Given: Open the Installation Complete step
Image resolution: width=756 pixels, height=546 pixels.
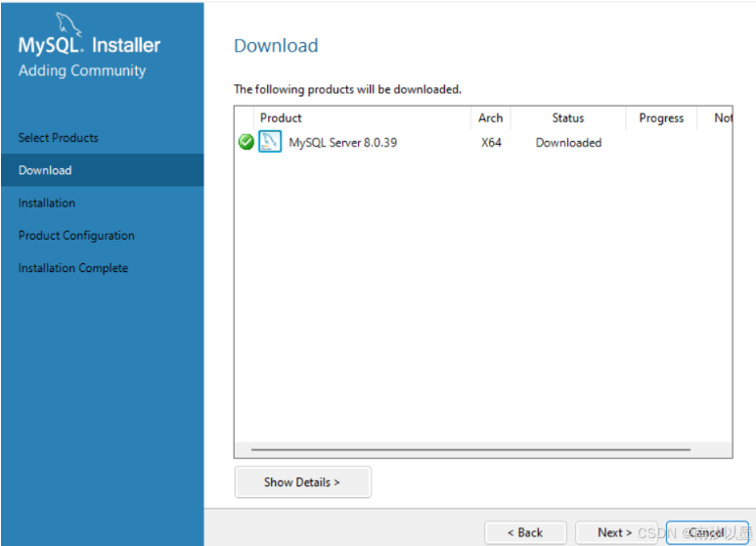Looking at the screenshot, I should coord(73,268).
